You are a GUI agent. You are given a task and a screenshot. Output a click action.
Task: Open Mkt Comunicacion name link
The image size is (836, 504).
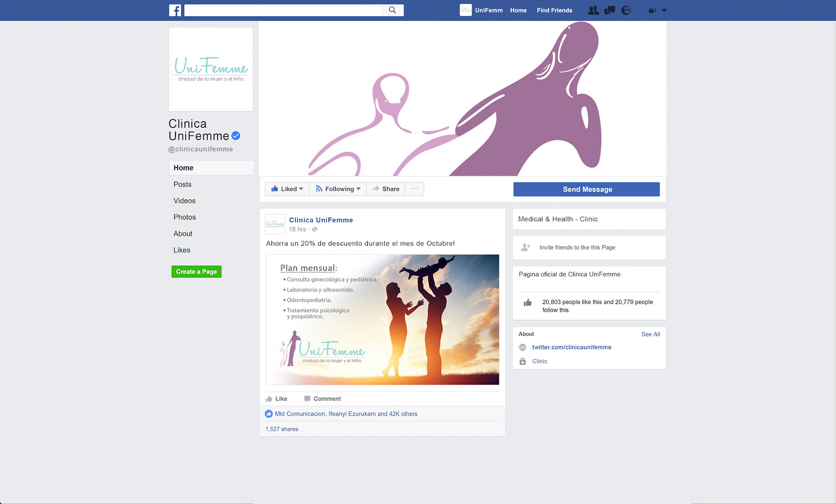(300, 414)
